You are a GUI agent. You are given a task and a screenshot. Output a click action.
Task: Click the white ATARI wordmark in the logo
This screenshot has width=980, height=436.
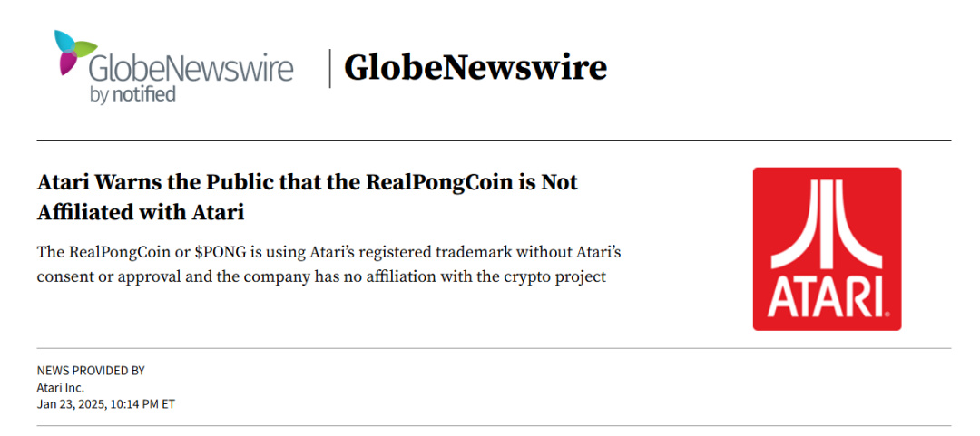coord(826,298)
